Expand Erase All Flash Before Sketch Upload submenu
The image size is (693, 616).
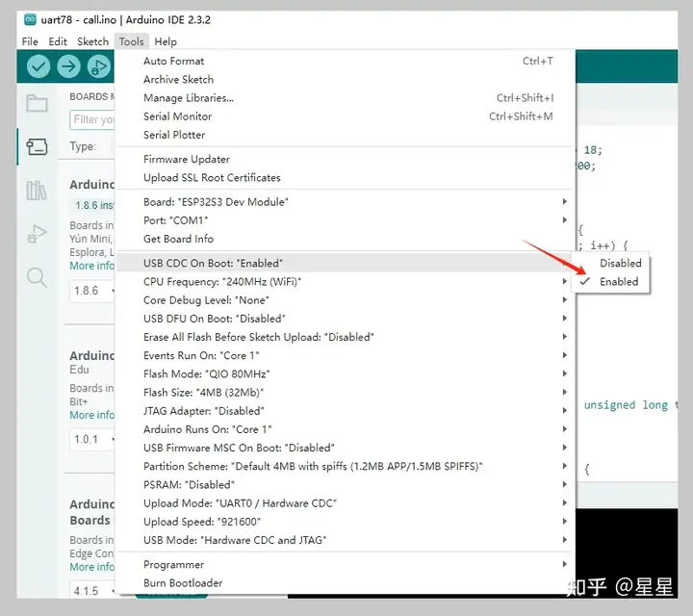[346, 337]
